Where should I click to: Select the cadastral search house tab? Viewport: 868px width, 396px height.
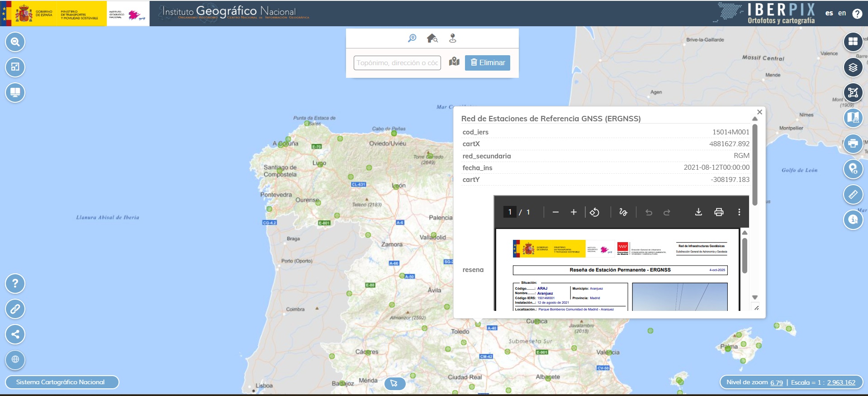coord(432,38)
